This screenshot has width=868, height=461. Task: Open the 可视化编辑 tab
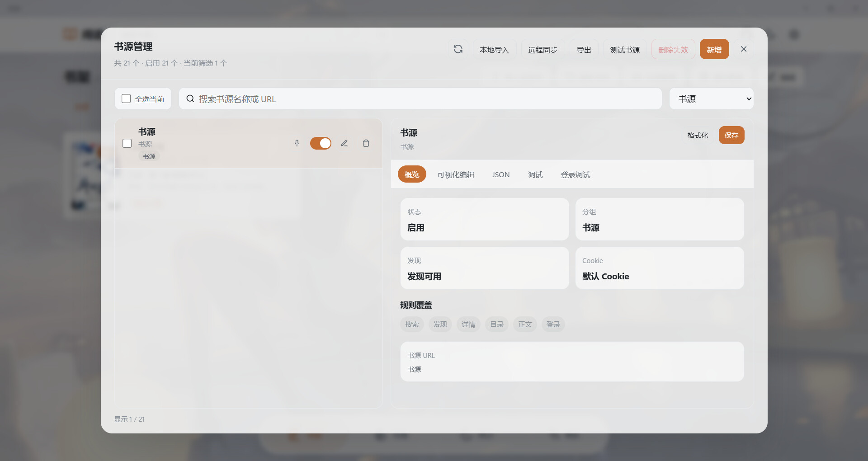coord(456,174)
